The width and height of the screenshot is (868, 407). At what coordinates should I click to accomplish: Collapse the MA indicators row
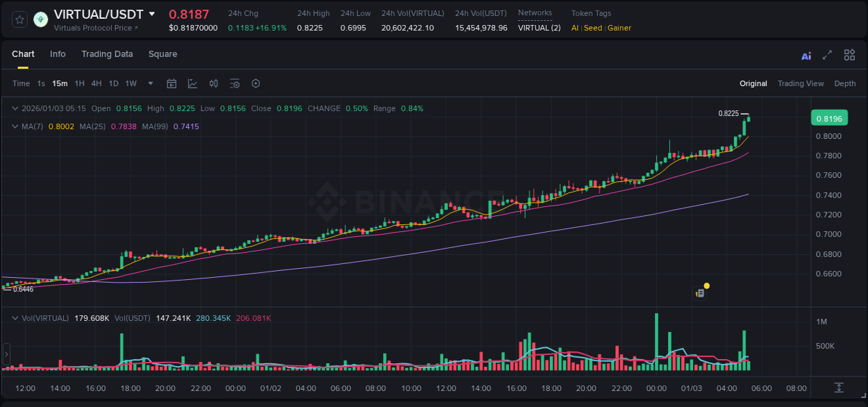[x=15, y=126]
